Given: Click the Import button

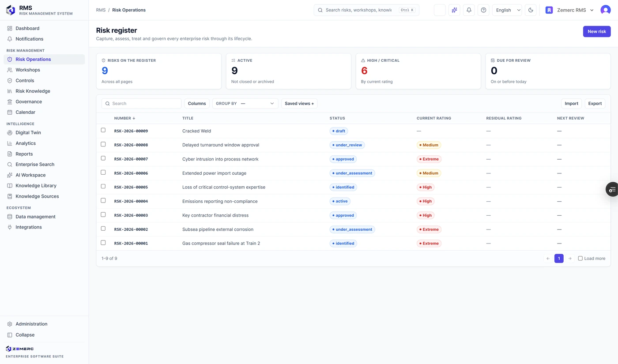Looking at the screenshot, I should [571, 104].
